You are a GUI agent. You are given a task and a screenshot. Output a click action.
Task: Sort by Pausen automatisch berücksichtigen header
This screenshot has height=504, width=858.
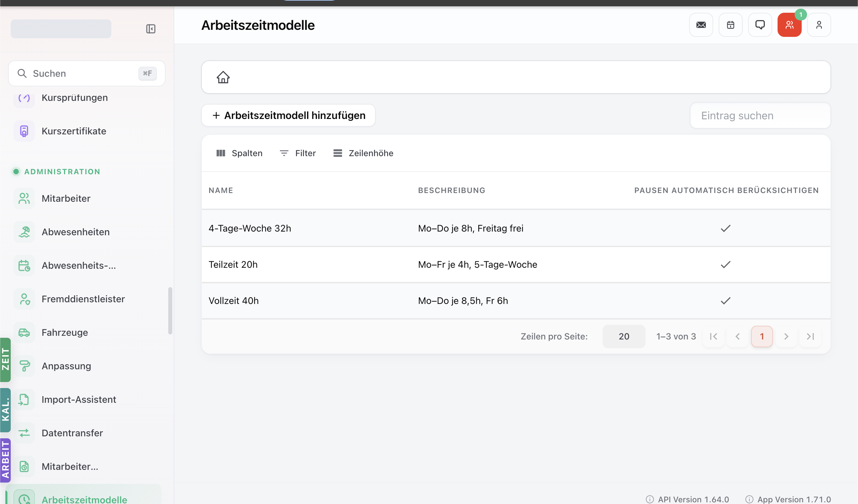[x=726, y=190]
